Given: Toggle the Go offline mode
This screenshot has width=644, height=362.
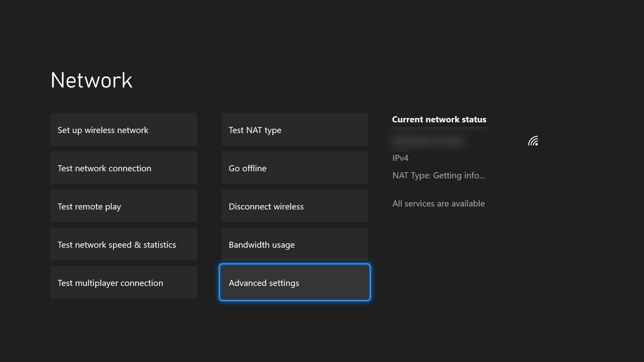Looking at the screenshot, I should [x=295, y=168].
